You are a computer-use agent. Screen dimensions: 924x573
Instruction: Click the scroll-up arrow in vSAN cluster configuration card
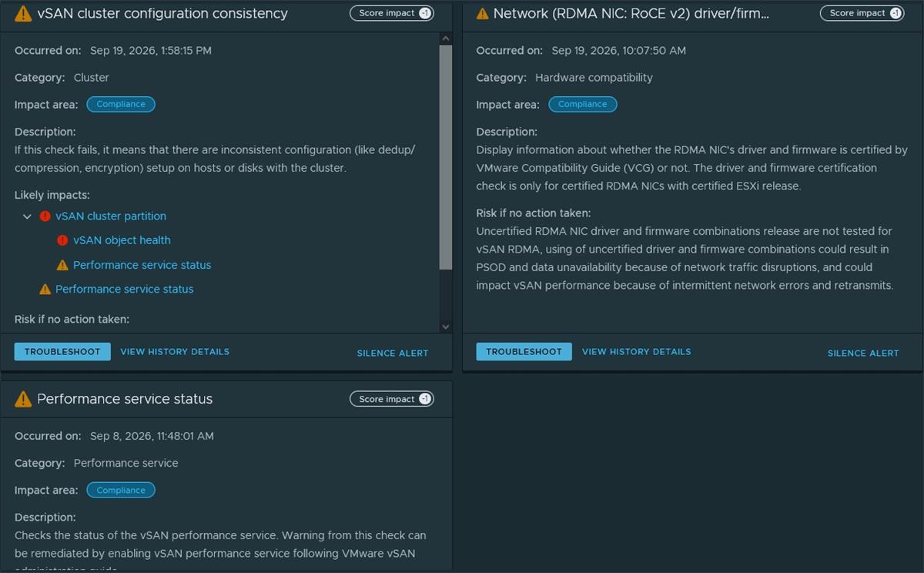coord(446,39)
